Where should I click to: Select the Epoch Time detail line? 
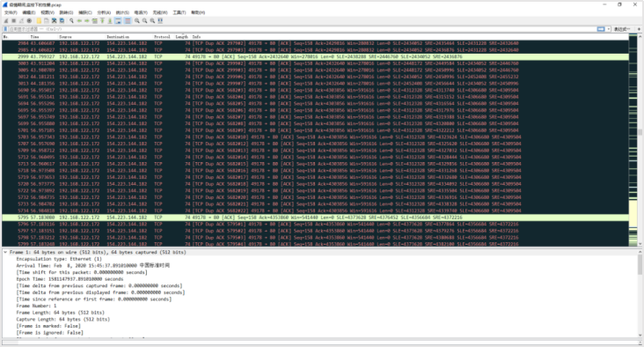point(70,279)
